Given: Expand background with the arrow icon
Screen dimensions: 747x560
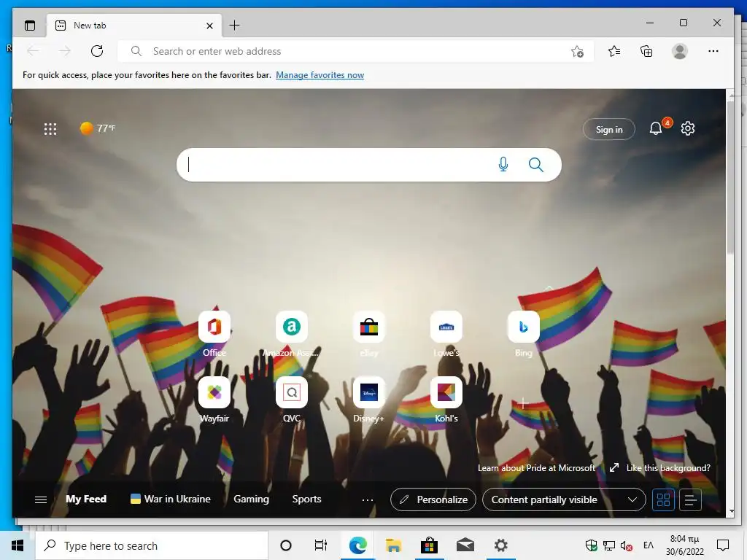Looking at the screenshot, I should [x=614, y=467].
